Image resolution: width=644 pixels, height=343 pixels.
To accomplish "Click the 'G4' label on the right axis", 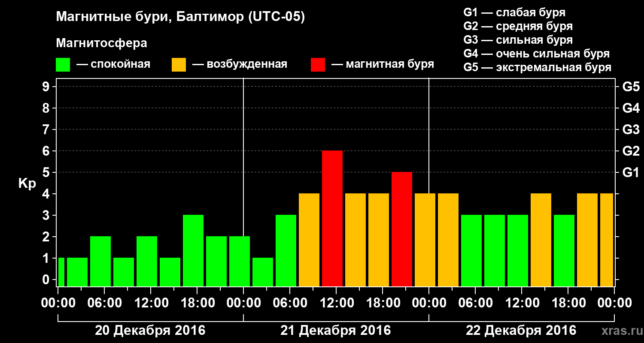I will point(631,108).
